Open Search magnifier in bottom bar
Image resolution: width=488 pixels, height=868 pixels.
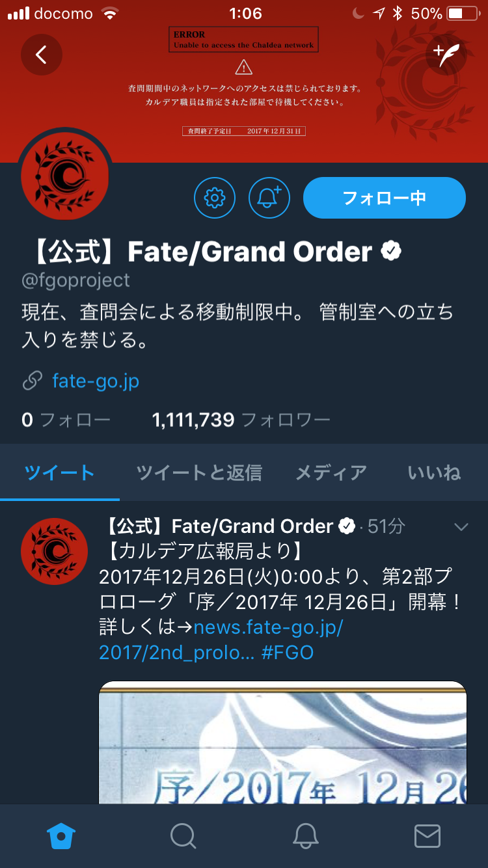pyautogui.click(x=183, y=836)
